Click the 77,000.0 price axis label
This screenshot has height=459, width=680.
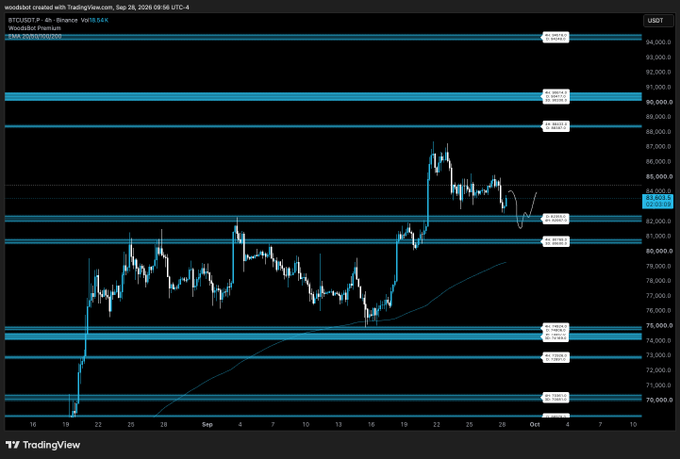point(659,296)
